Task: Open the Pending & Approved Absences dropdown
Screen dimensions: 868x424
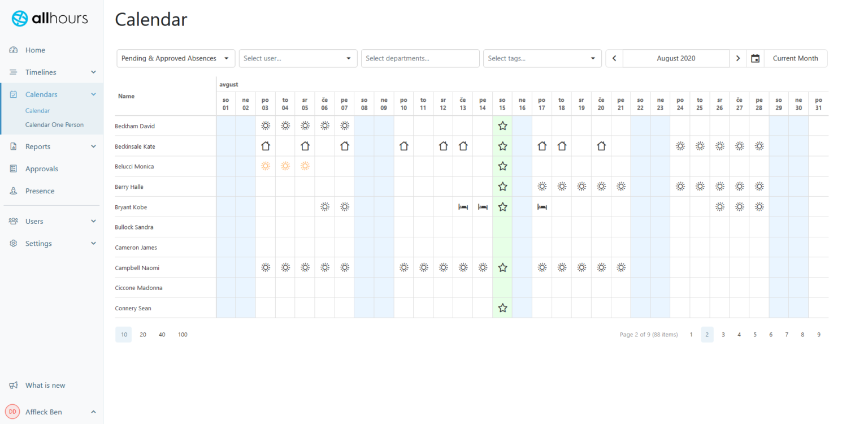Action: 175,58
